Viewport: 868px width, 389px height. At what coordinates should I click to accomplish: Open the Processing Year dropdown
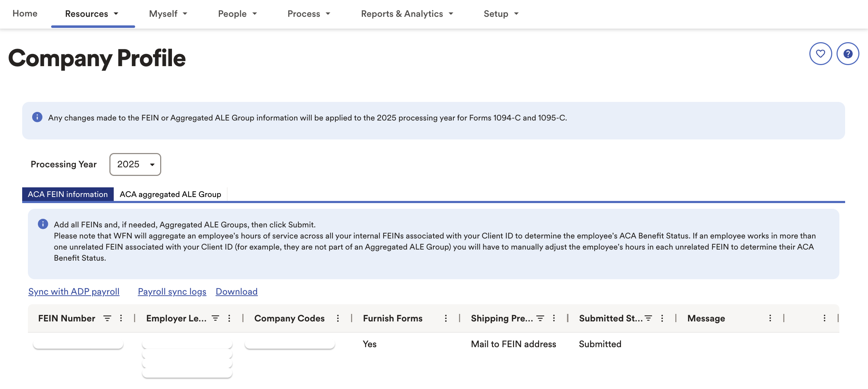point(135,164)
